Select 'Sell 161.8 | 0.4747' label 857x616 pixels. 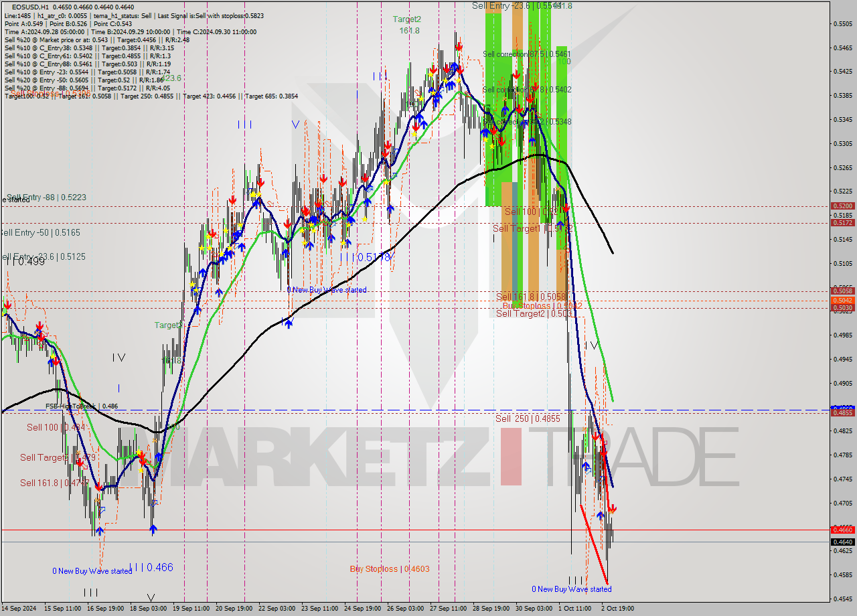point(55,483)
